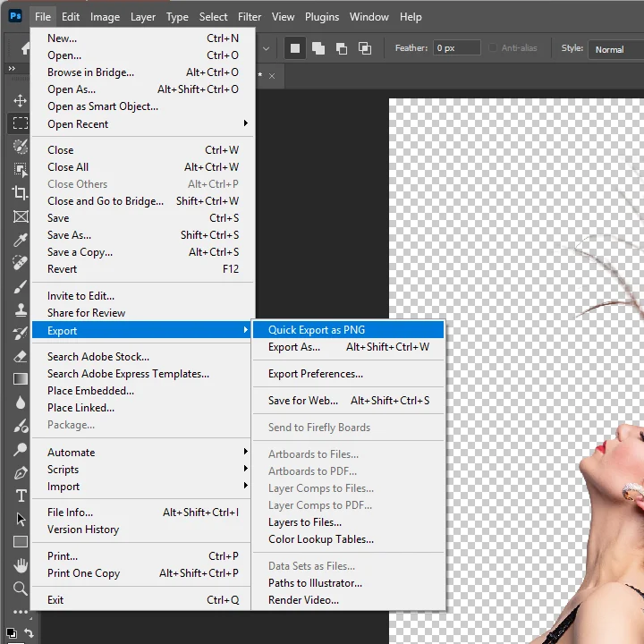
Task: Open the Filter menu
Action: click(250, 17)
